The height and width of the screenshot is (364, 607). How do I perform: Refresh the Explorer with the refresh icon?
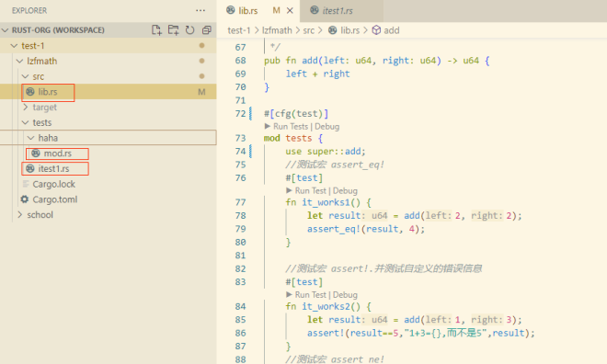tap(189, 29)
